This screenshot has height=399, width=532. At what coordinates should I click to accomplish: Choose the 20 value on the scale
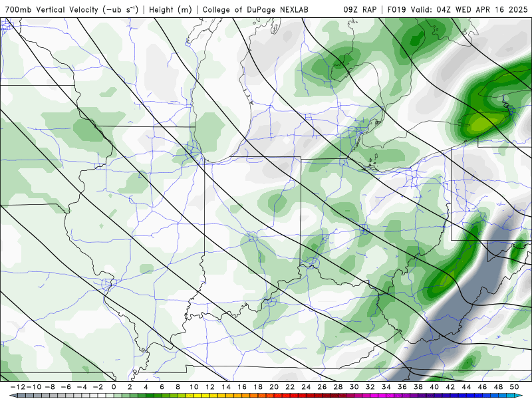click(274, 387)
